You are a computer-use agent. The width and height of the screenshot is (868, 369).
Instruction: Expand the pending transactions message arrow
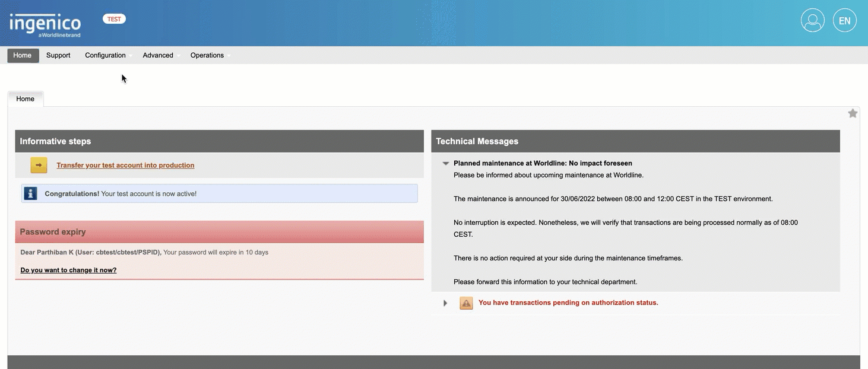coord(445,303)
